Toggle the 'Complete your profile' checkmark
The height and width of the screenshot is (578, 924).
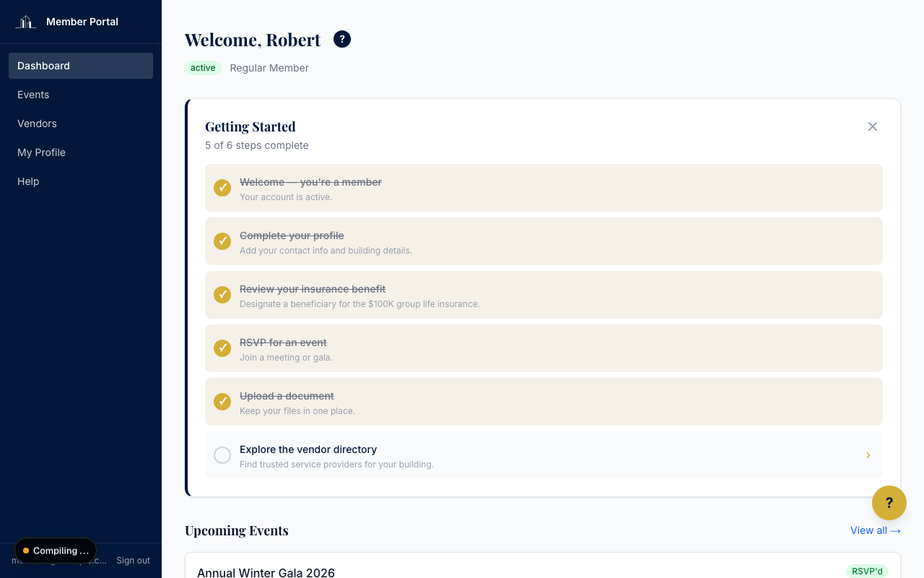point(222,241)
